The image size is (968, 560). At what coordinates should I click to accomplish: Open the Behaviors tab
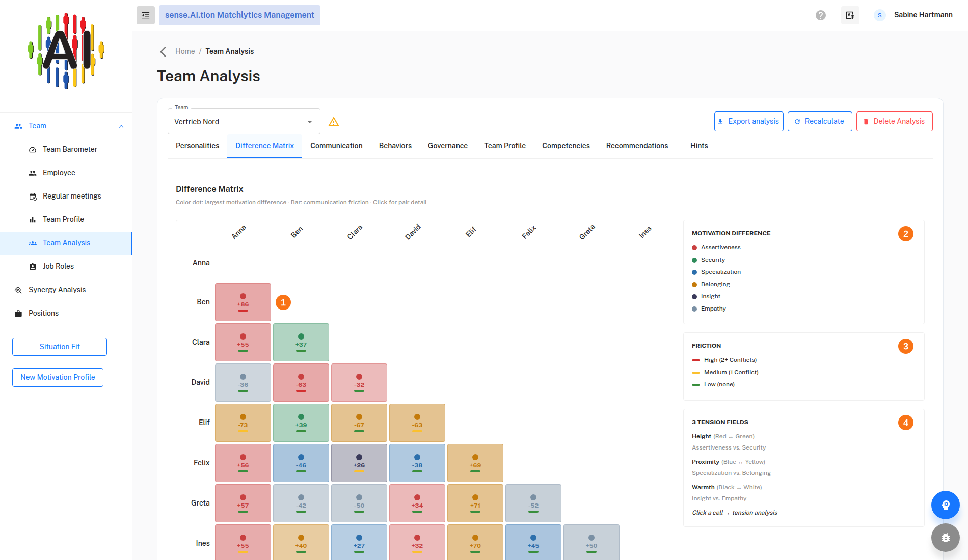tap(395, 146)
